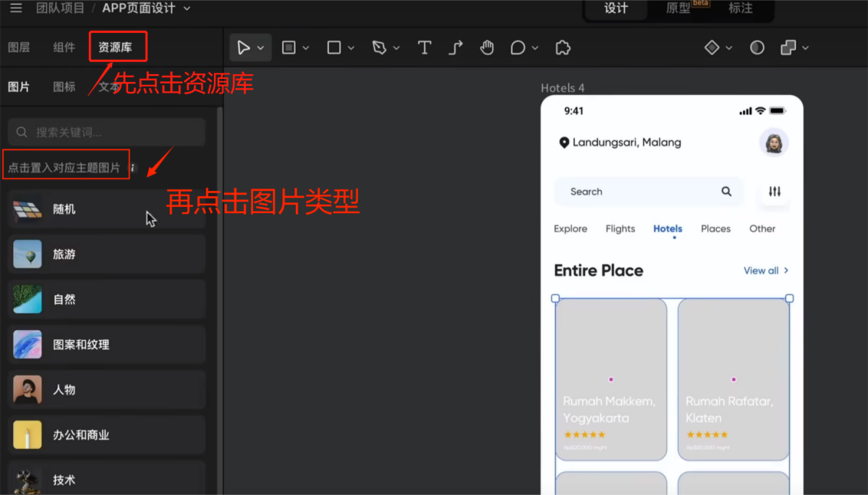868x495 pixels.
Task: Click the mask icon near toolbar right
Action: click(756, 48)
